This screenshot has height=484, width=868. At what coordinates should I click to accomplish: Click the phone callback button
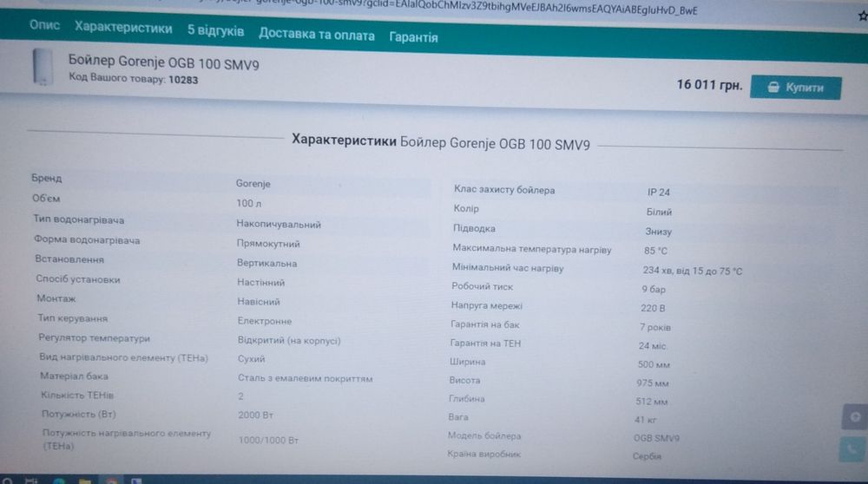853,448
